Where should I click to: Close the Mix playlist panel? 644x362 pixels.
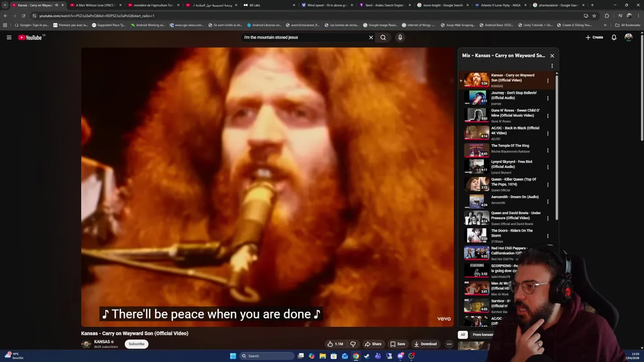click(552, 56)
